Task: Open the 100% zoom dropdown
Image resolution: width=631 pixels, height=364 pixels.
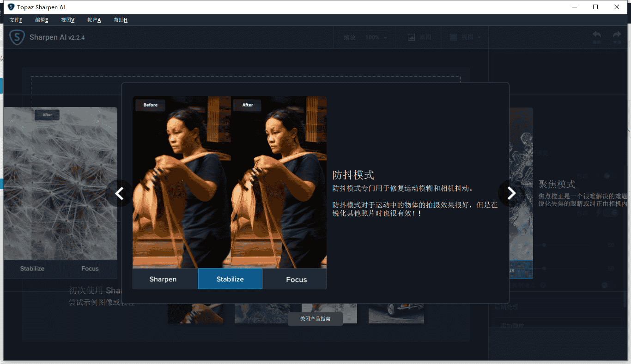Action: click(376, 37)
